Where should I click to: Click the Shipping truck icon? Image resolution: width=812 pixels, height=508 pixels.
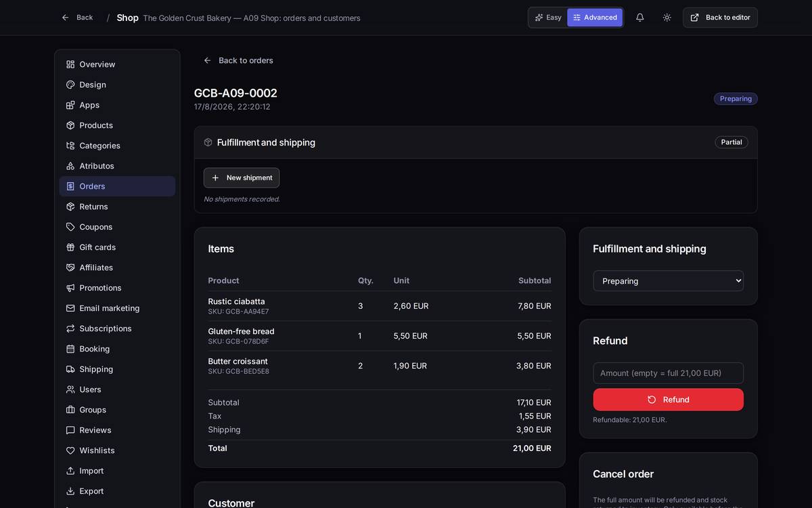(x=70, y=369)
